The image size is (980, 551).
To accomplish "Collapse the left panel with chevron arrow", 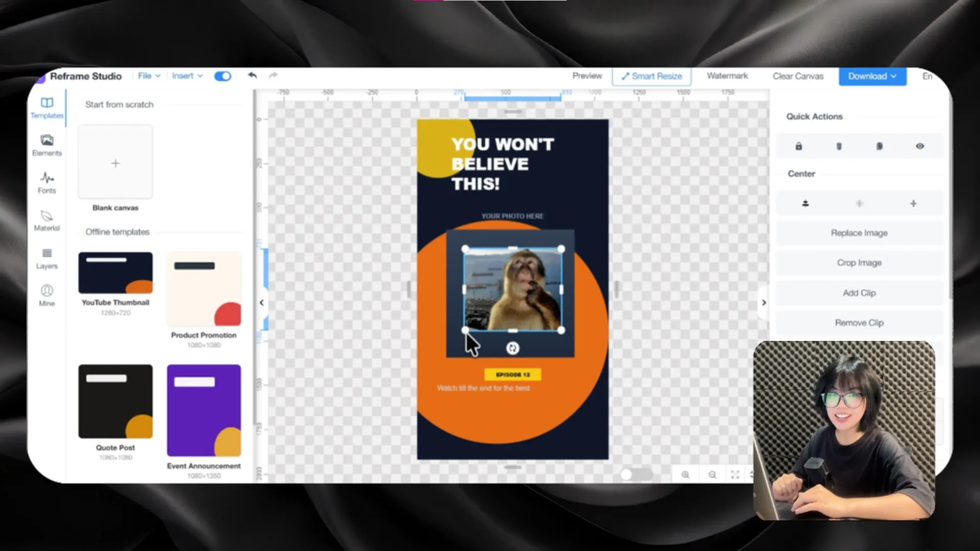I will tap(261, 303).
